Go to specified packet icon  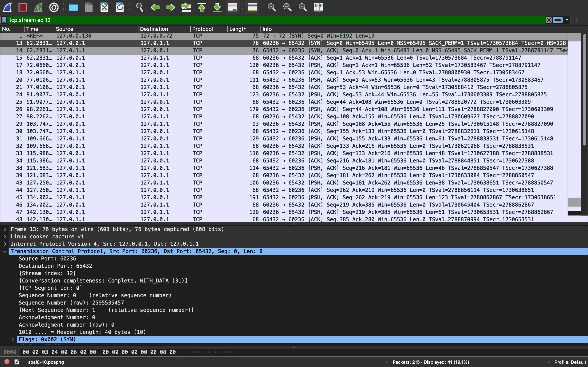coord(186,7)
